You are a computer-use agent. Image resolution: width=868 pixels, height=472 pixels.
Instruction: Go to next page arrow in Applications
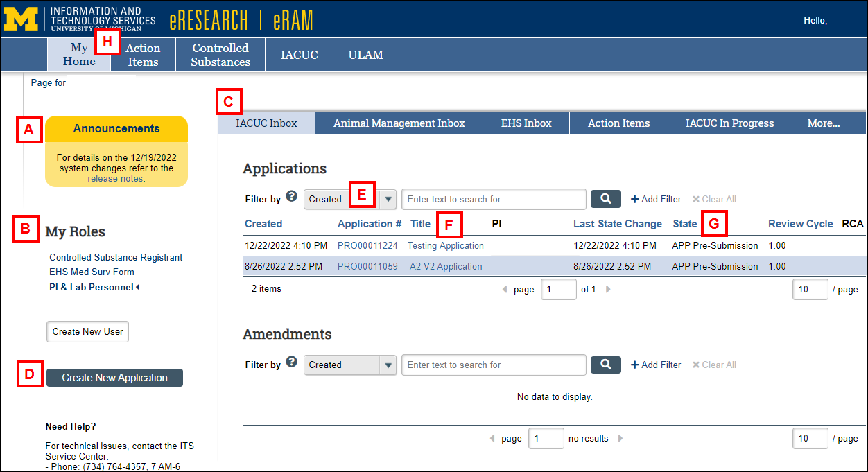coord(608,289)
